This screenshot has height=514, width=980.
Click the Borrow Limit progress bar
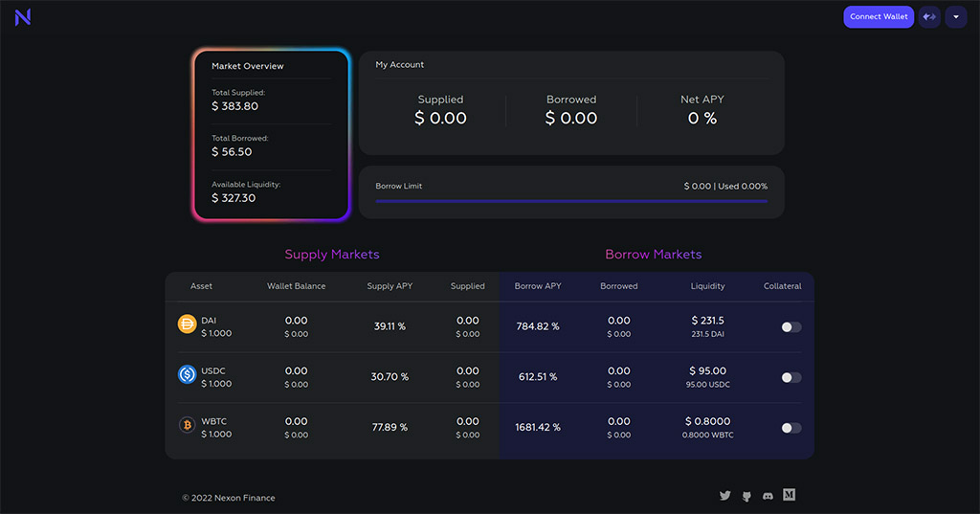[571, 201]
